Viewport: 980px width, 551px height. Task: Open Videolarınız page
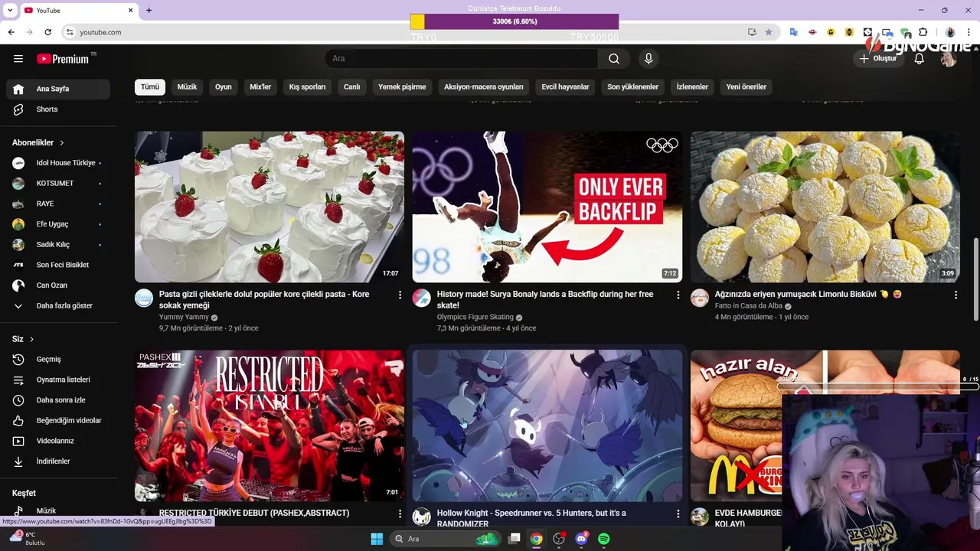tap(58, 441)
